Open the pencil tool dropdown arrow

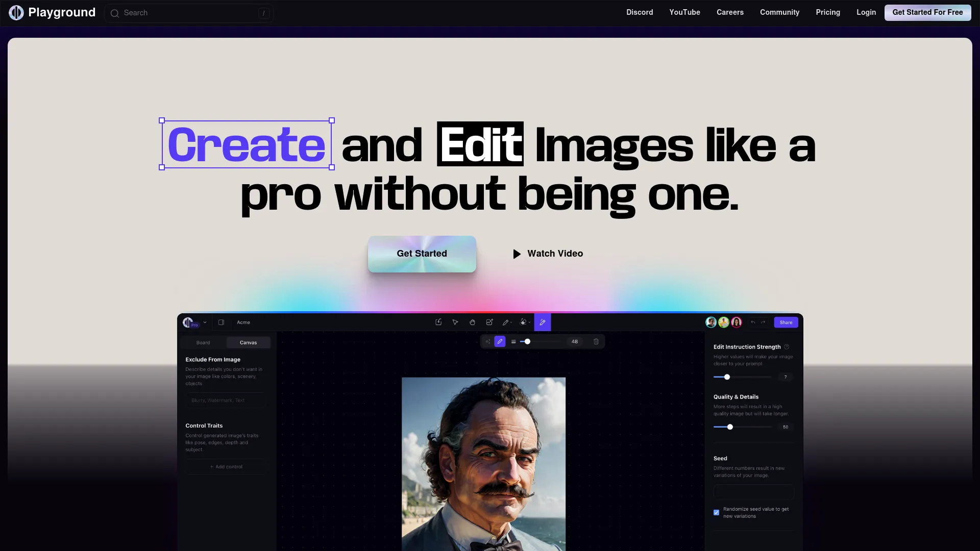[x=511, y=322]
